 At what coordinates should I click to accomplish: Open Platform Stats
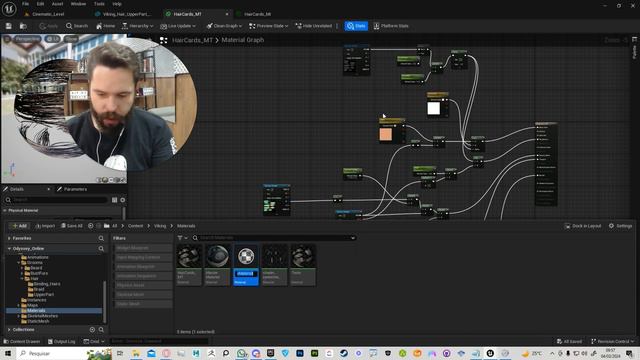(x=391, y=26)
